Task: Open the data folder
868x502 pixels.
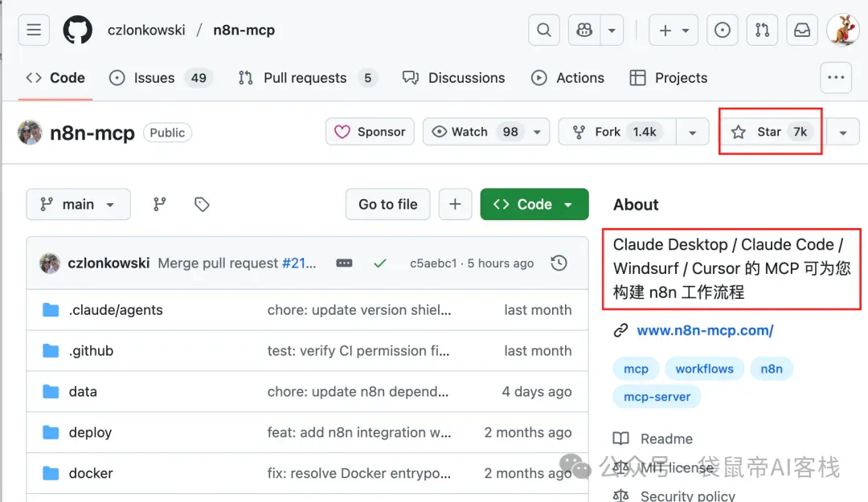Action: (x=83, y=392)
